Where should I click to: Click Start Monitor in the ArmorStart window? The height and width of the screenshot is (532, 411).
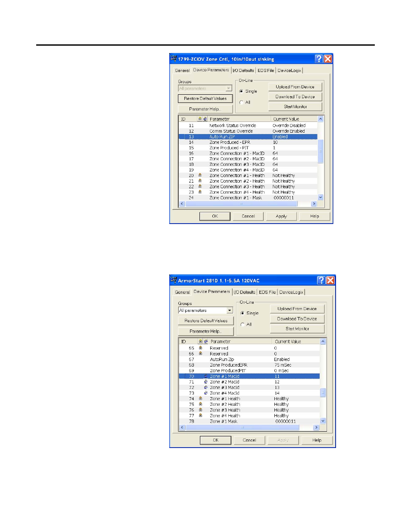[297, 329]
